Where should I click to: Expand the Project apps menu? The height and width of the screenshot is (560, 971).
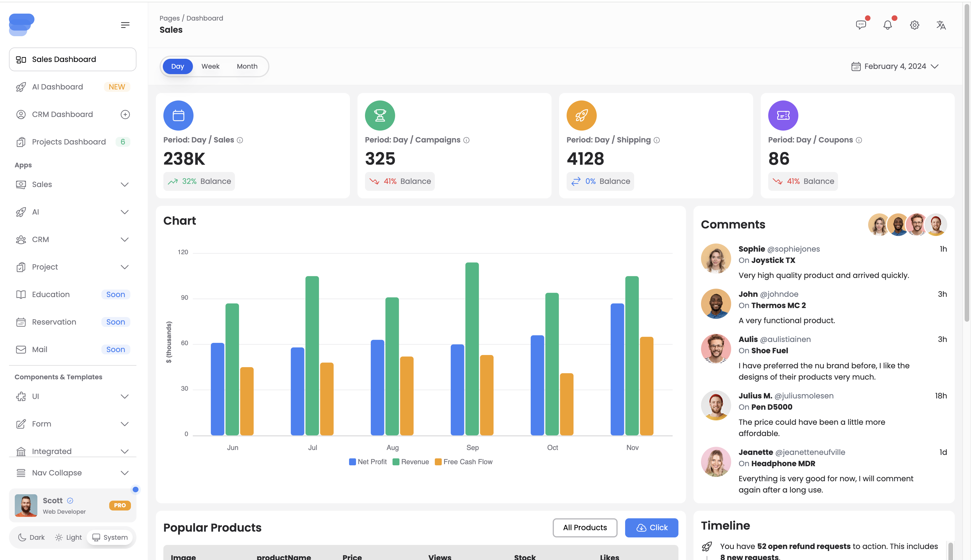[72, 267]
